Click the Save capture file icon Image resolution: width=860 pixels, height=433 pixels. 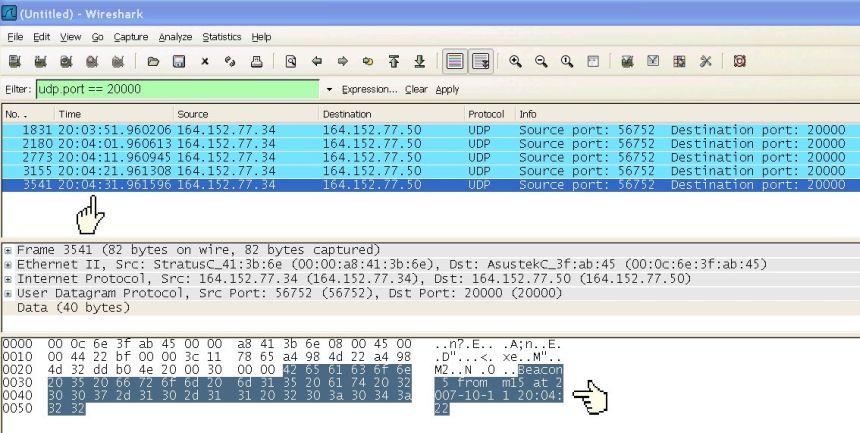(179, 62)
